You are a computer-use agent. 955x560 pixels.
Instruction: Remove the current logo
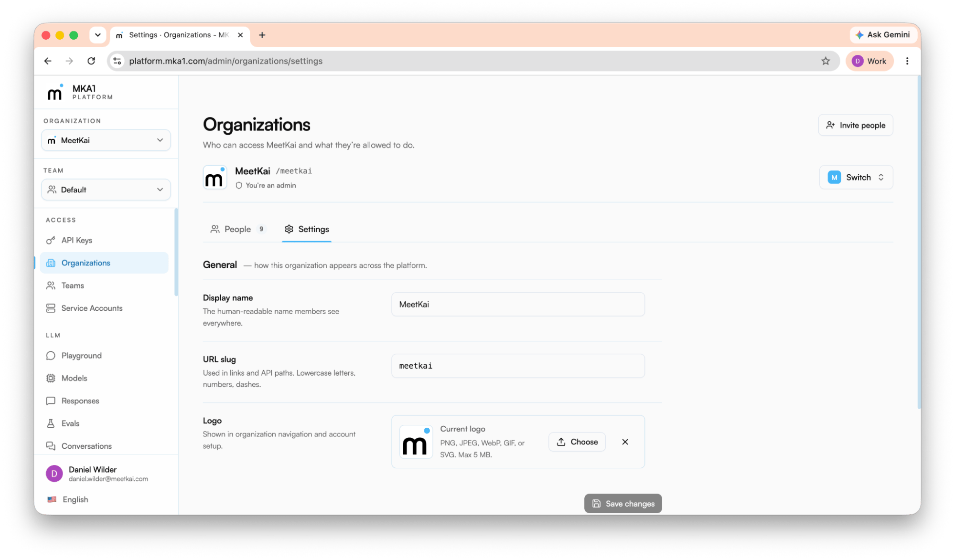pos(625,442)
